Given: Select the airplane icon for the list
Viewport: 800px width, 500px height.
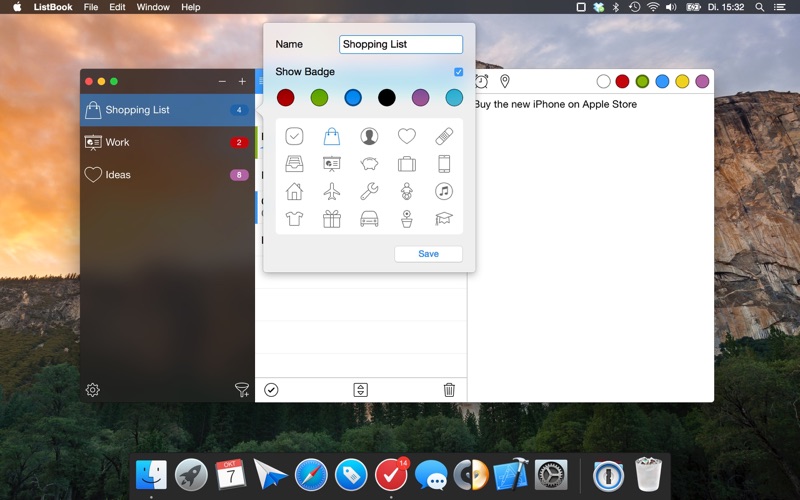Looking at the screenshot, I should pyautogui.click(x=332, y=192).
